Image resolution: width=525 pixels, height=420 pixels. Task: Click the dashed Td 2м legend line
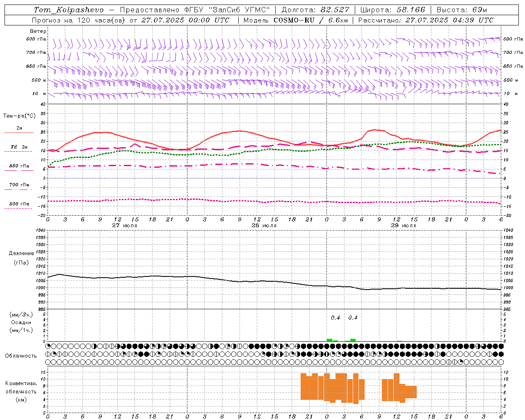pos(18,152)
